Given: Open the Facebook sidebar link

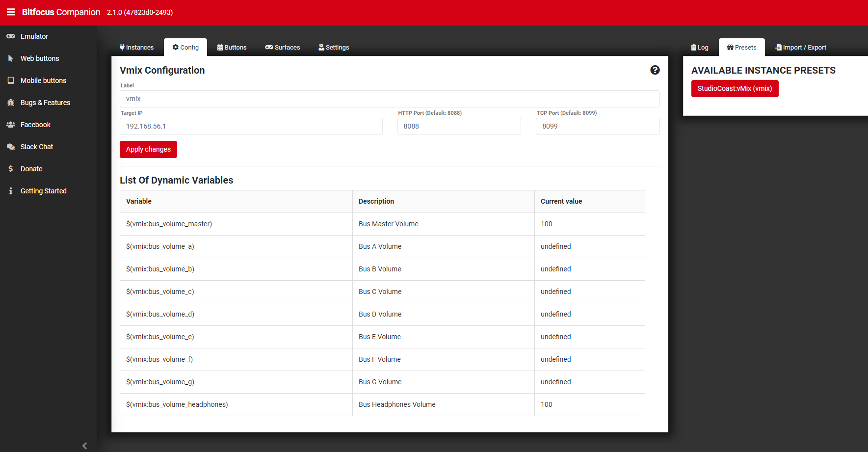Looking at the screenshot, I should pos(48,125).
